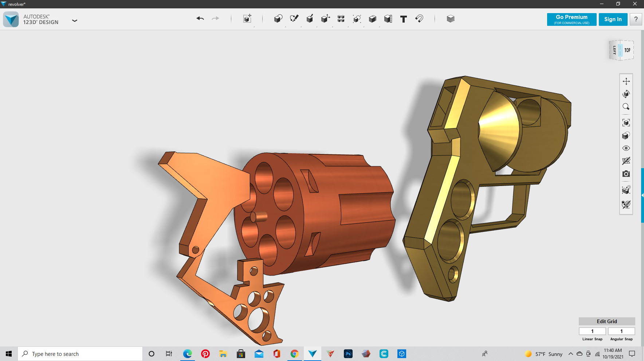This screenshot has height=361, width=644.
Task: Switch to TOP face on view cube
Action: click(627, 50)
